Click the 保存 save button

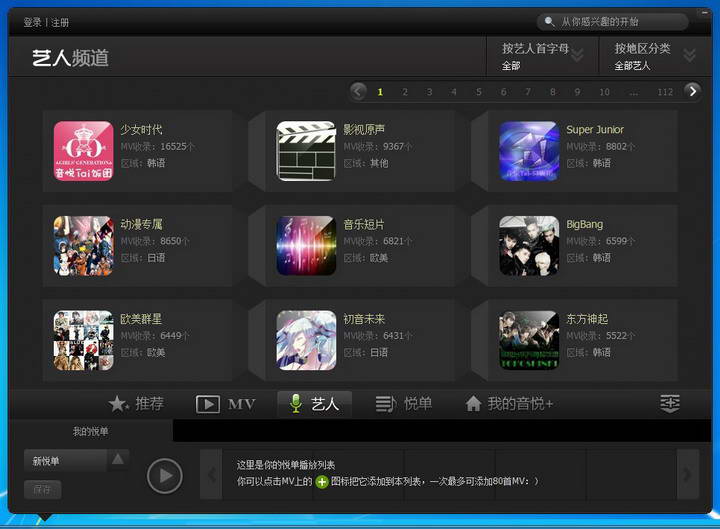click(42, 490)
